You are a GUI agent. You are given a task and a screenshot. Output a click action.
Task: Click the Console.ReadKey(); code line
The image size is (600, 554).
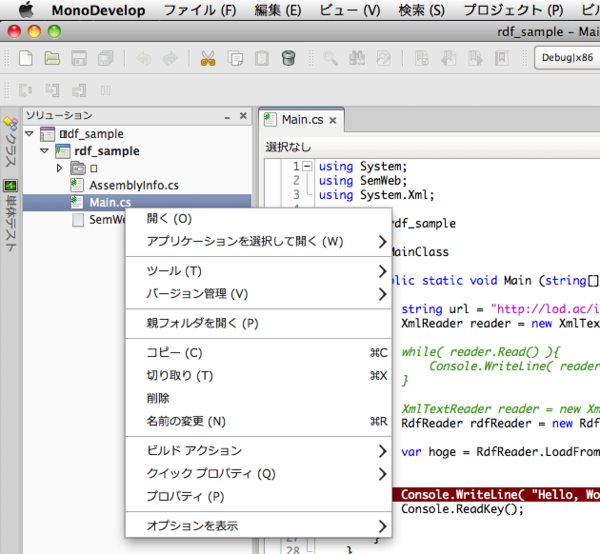click(462, 509)
